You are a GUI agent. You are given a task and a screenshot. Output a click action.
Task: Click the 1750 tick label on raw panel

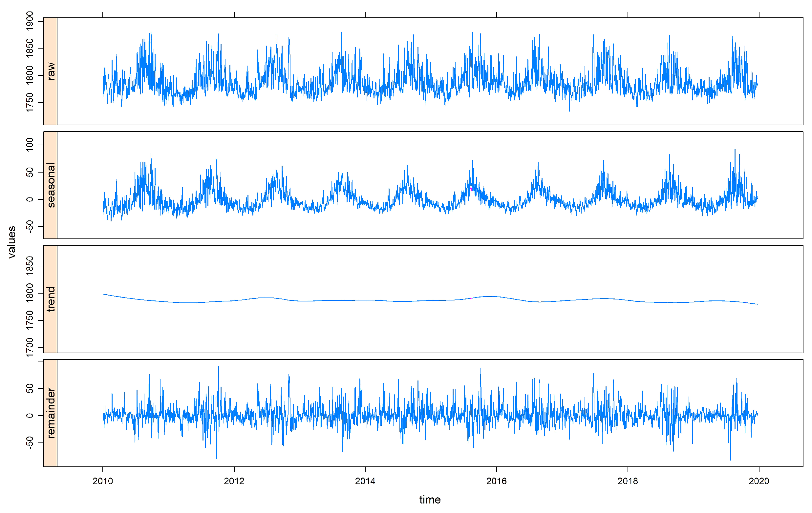click(30, 102)
